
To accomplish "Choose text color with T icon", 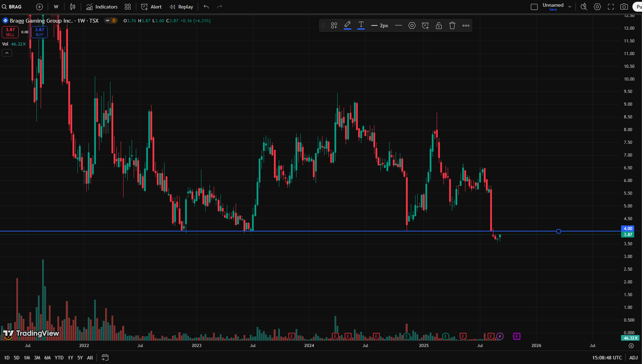I will click(x=361, y=25).
